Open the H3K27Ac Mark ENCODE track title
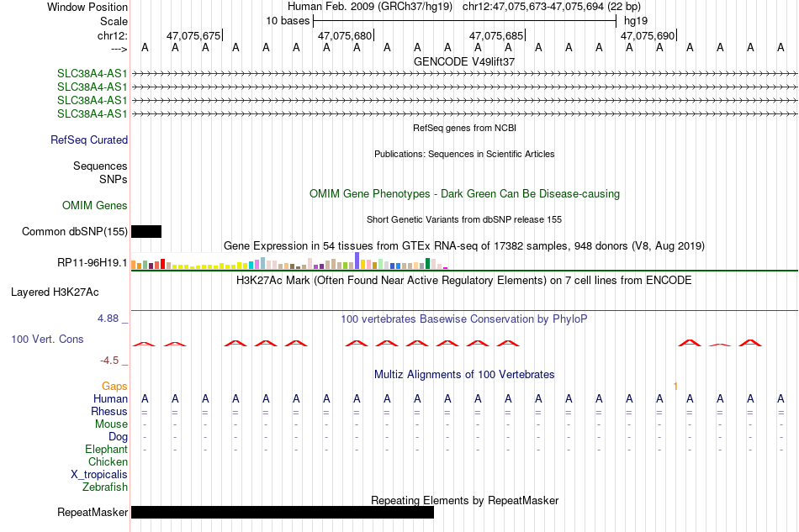The image size is (799, 532). click(464, 281)
